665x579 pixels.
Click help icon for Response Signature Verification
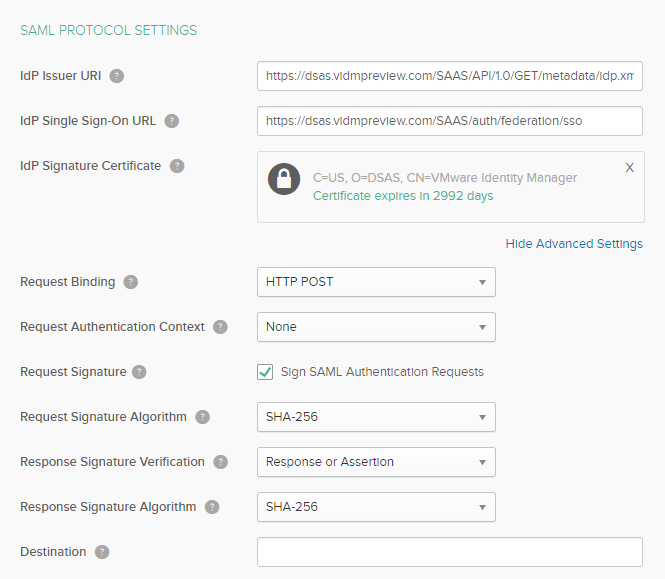220,462
